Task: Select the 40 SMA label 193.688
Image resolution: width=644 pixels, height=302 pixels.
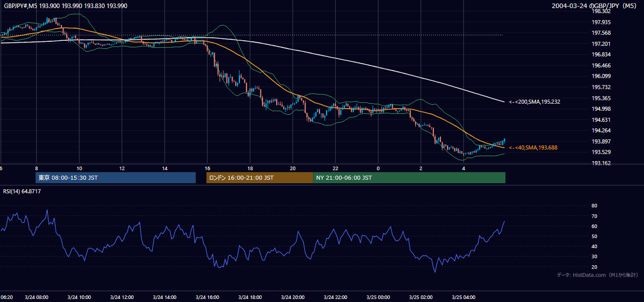Action: pos(533,147)
